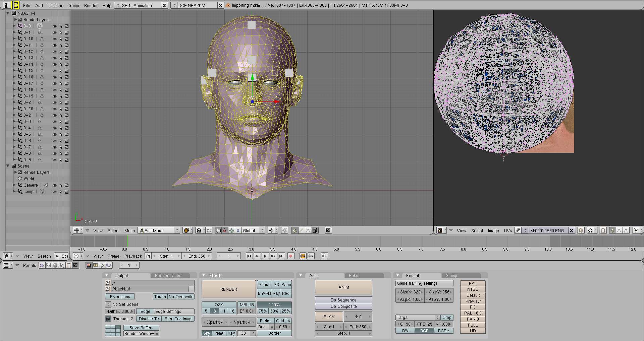Click the ANIM button
This screenshot has height=341, width=644.
click(x=343, y=287)
